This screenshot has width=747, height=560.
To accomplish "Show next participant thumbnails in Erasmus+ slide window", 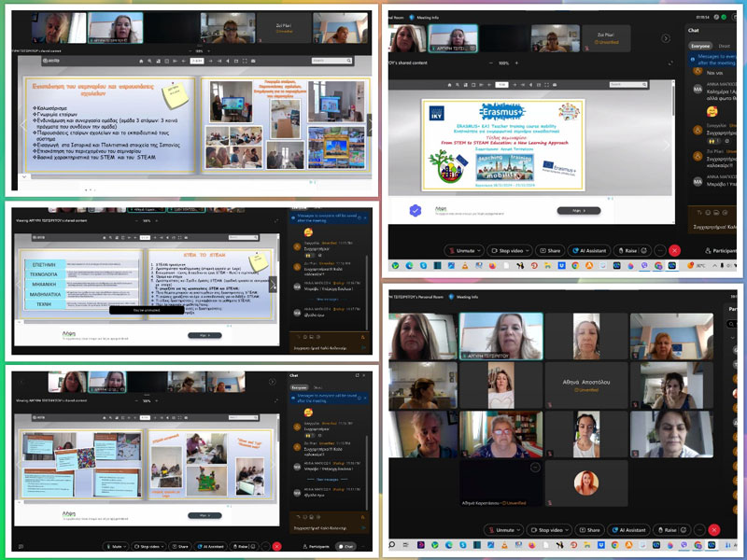I will 666,38.
